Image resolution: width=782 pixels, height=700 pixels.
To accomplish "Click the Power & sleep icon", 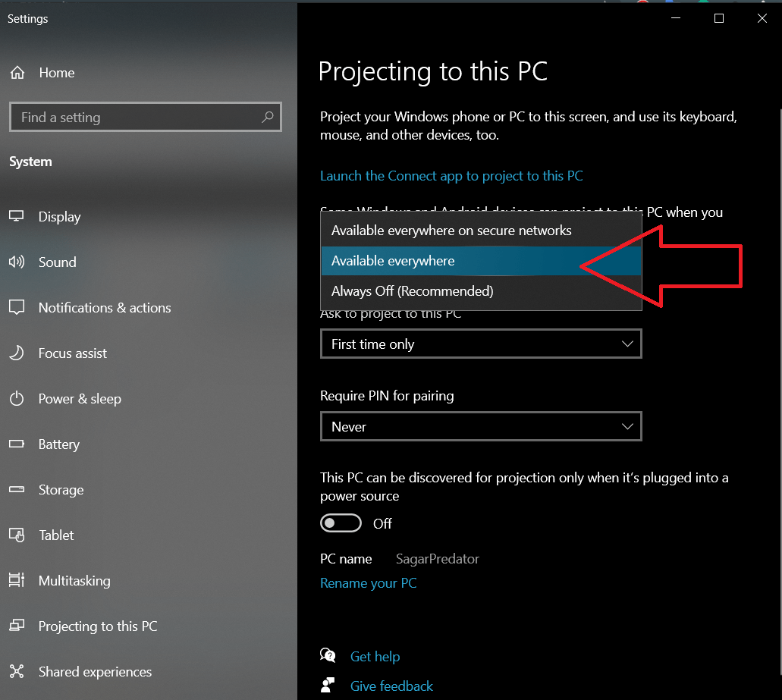I will point(17,399).
